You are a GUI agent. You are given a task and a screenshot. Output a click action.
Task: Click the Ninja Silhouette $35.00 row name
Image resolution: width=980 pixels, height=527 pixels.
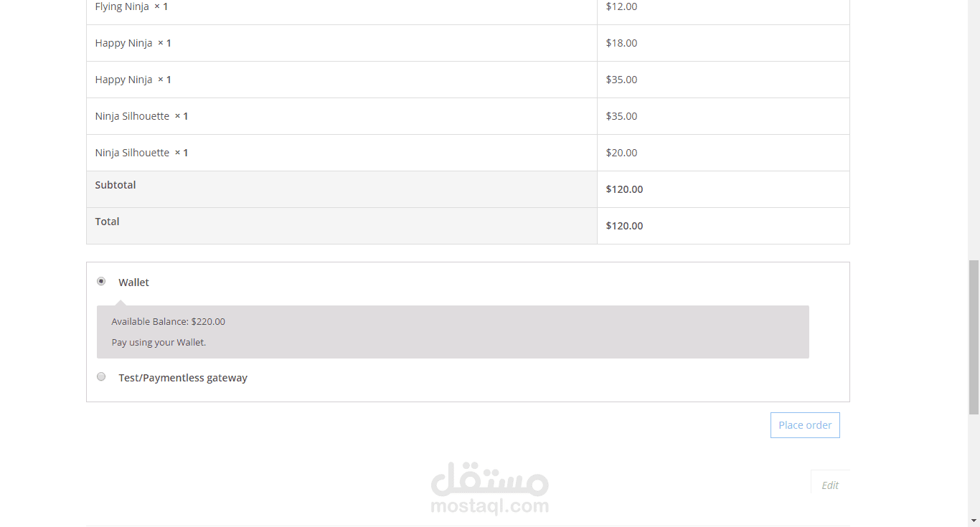(x=132, y=116)
